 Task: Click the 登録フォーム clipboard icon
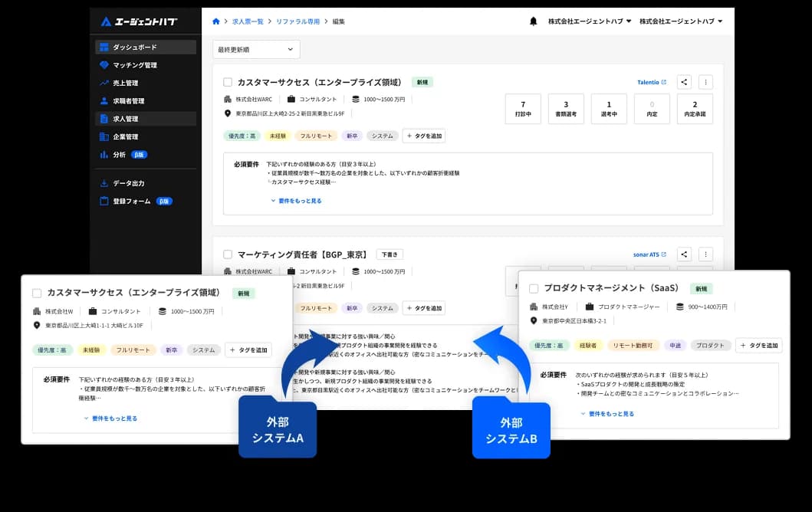(x=104, y=202)
